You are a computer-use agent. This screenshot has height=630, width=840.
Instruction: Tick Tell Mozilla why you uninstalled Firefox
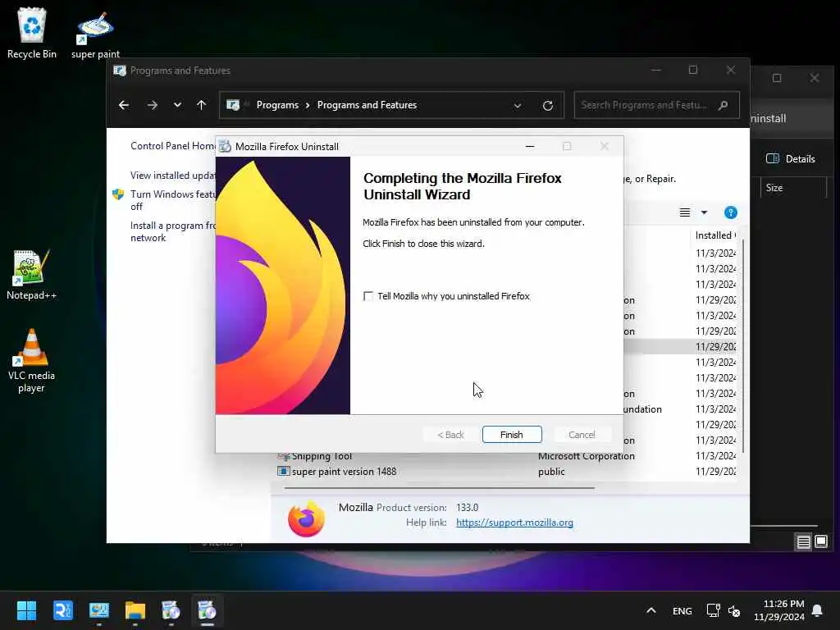(368, 296)
